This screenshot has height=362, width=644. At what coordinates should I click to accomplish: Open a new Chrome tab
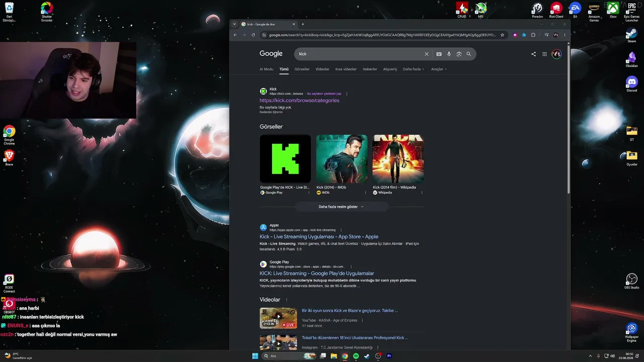pyautogui.click(x=302, y=24)
